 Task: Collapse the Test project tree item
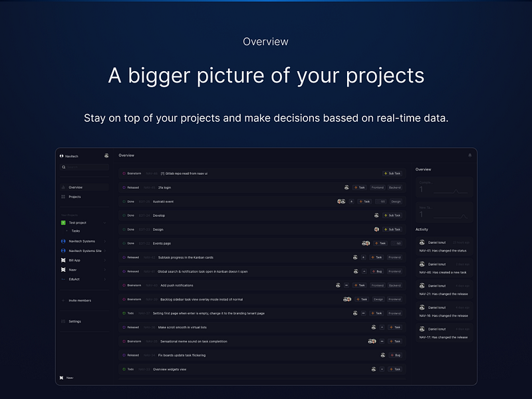(105, 223)
